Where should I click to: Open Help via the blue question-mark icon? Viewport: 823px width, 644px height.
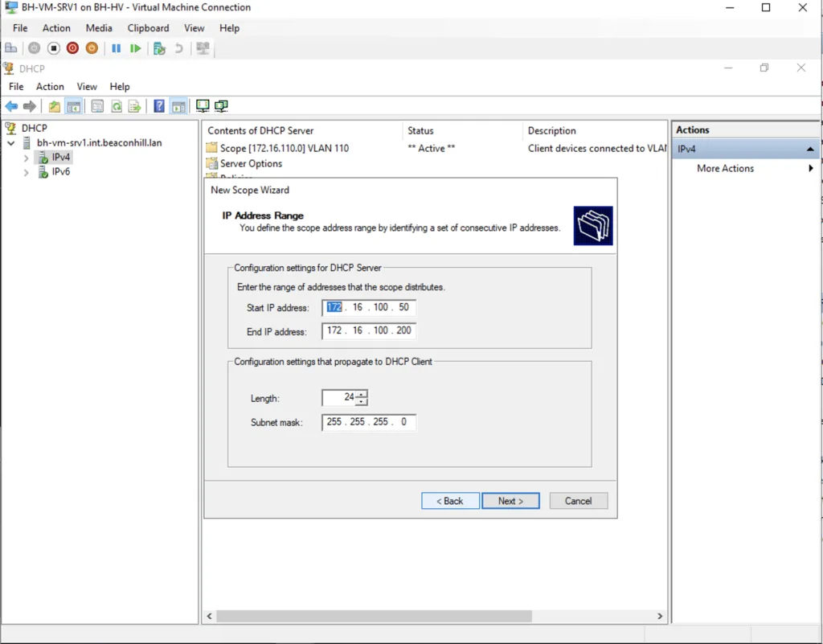(159, 107)
